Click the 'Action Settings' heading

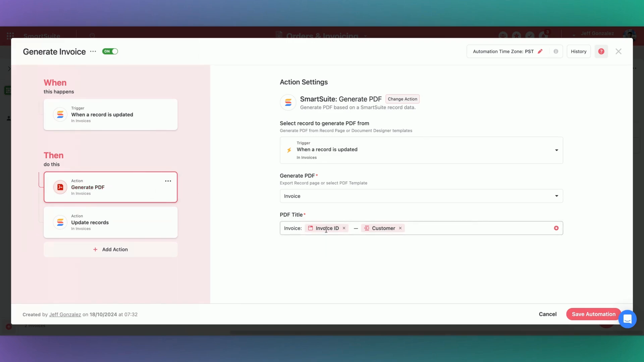coord(304,82)
